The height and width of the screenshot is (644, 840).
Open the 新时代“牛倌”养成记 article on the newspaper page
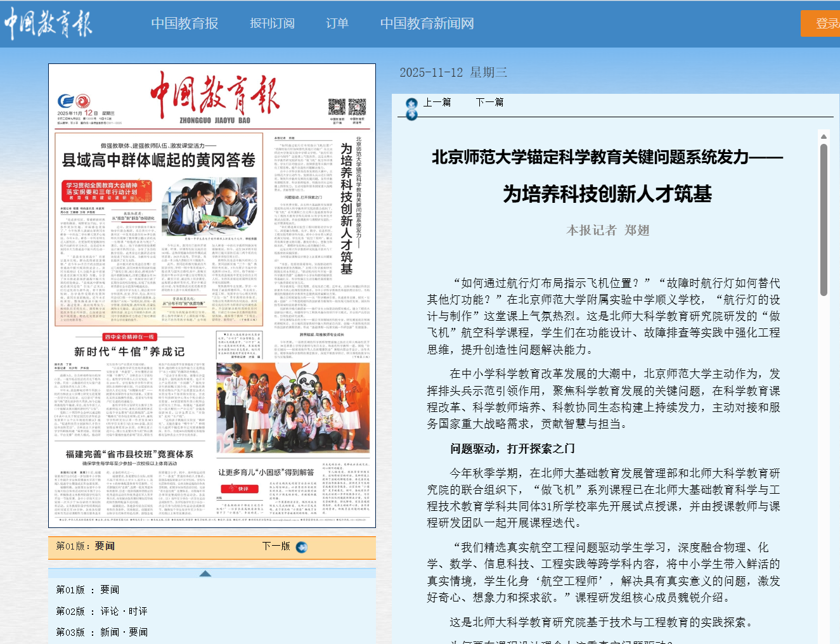click(x=129, y=352)
